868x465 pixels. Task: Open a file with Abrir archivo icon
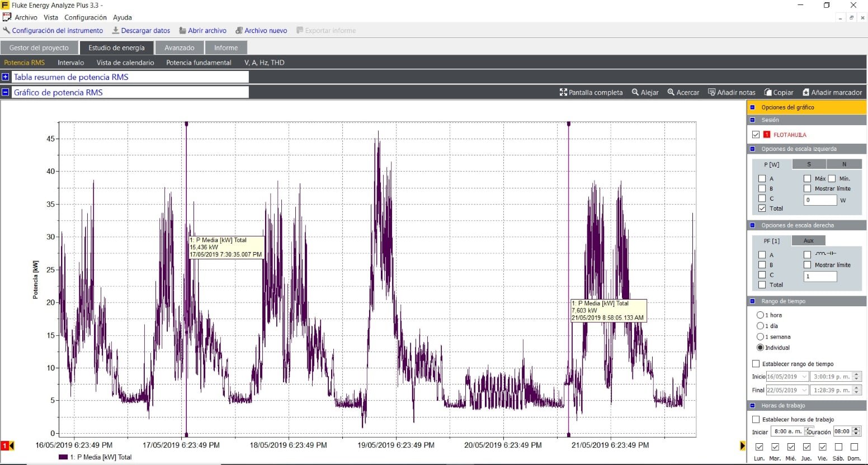tap(182, 31)
